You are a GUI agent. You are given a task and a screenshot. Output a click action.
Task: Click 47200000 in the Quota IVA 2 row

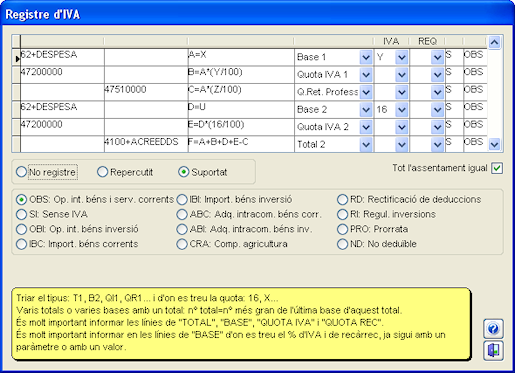tap(62, 127)
